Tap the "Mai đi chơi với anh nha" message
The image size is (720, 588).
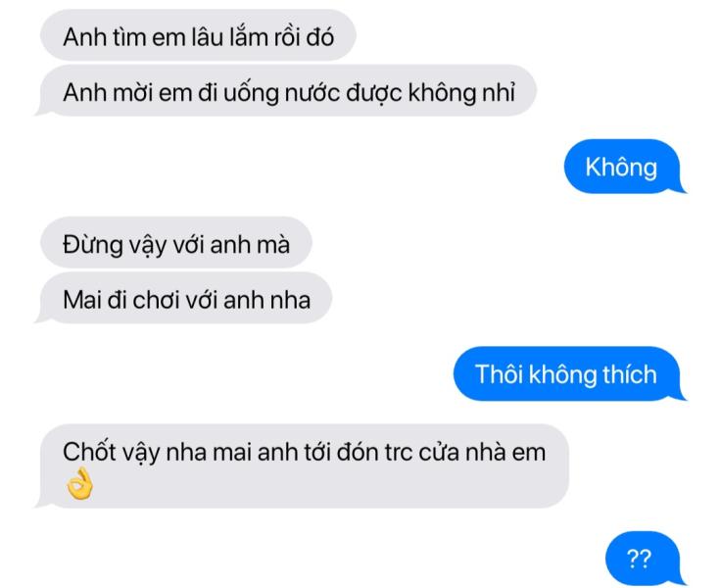click(186, 298)
